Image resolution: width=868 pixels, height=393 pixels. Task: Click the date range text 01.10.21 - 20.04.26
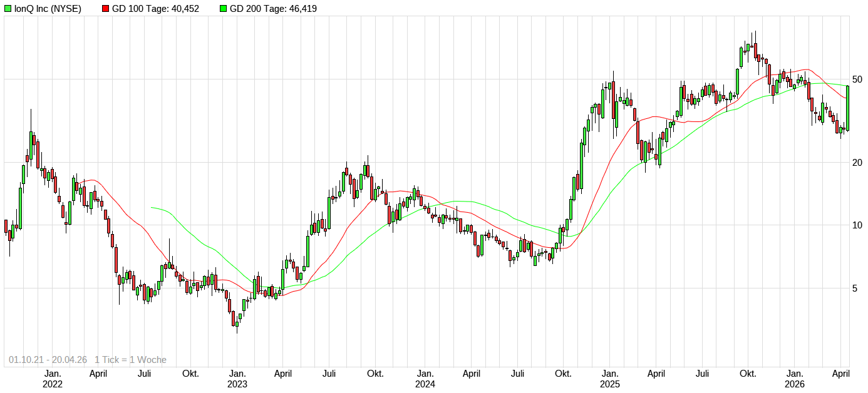pyautogui.click(x=48, y=360)
